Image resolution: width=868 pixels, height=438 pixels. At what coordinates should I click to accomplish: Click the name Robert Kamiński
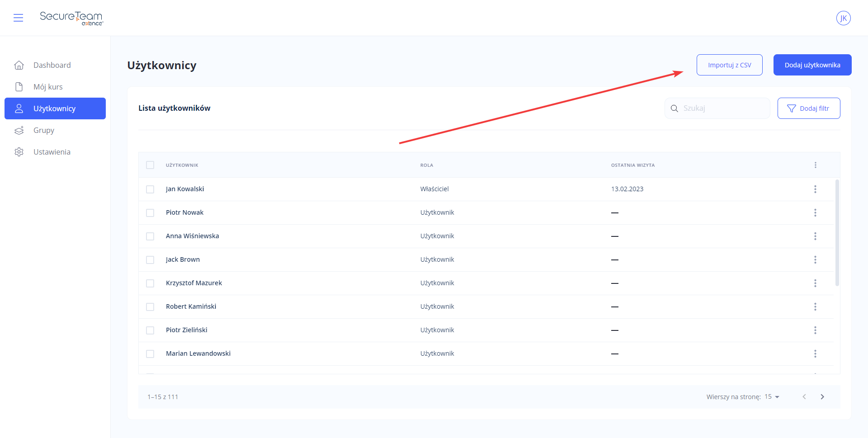(x=191, y=306)
